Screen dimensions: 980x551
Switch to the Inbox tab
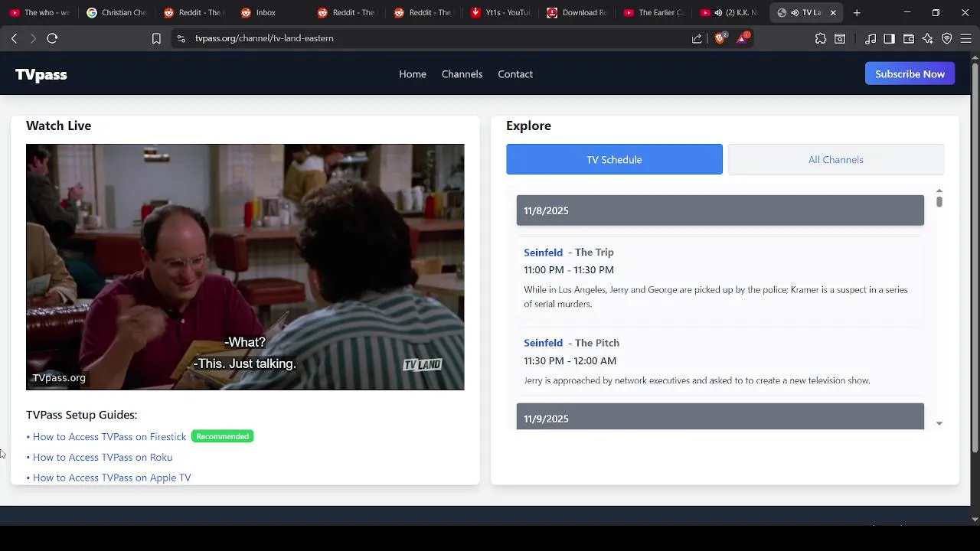[x=269, y=12]
